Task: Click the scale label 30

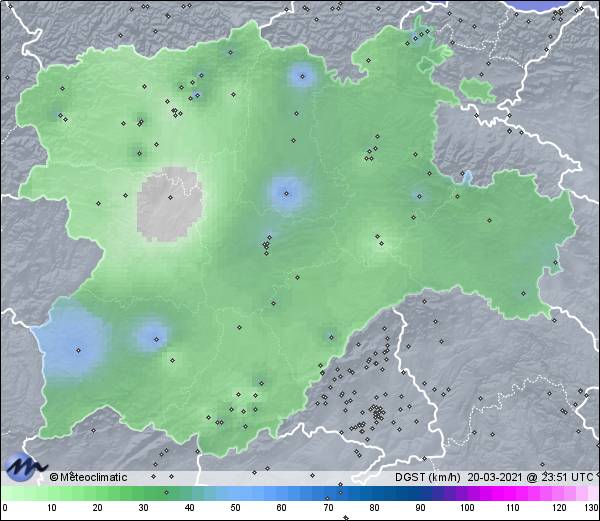Action: pos(143,508)
